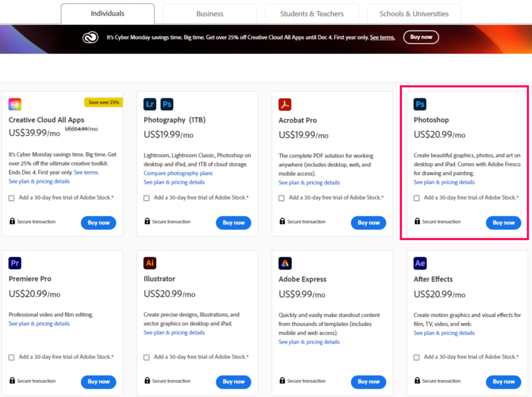This screenshot has height=397, width=532.
Task: Click the Premiere Pro heading
Action: click(x=30, y=279)
